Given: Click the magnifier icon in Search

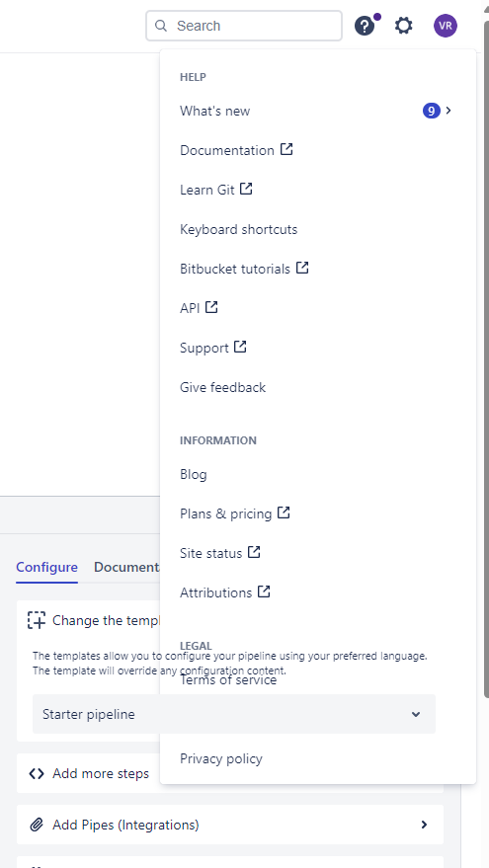Looking at the screenshot, I should point(161,26).
